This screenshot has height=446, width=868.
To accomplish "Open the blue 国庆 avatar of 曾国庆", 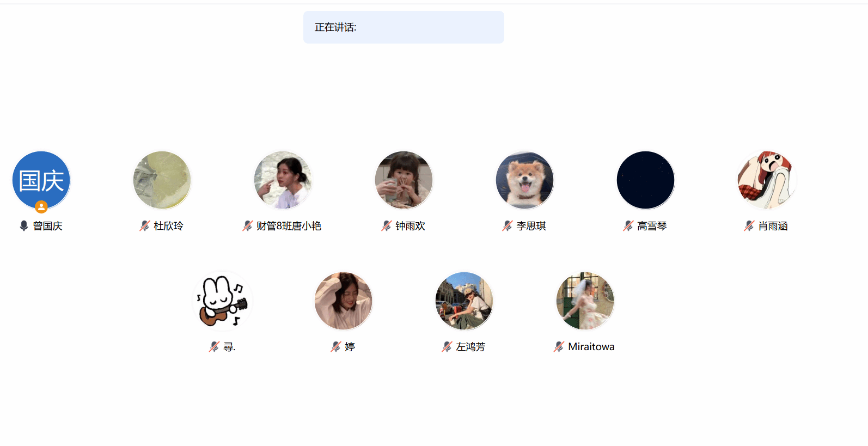I will [x=41, y=180].
